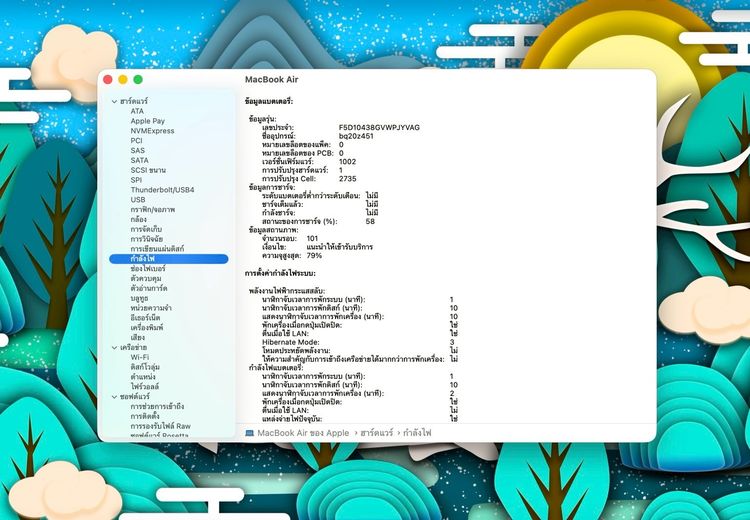750x520 pixels.
Task: Click กำลังไฟ in the bottom path bar
Action: coord(417,433)
